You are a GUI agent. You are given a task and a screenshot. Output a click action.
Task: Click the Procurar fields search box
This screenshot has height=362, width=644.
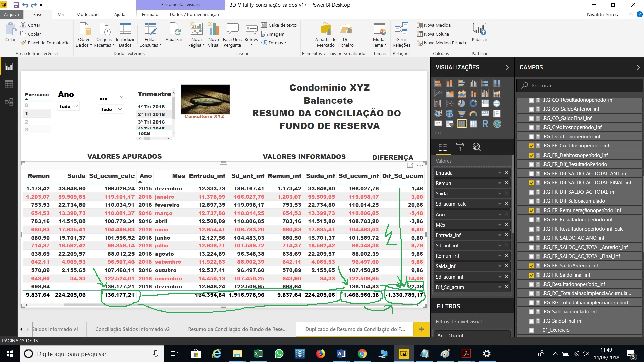point(579,85)
